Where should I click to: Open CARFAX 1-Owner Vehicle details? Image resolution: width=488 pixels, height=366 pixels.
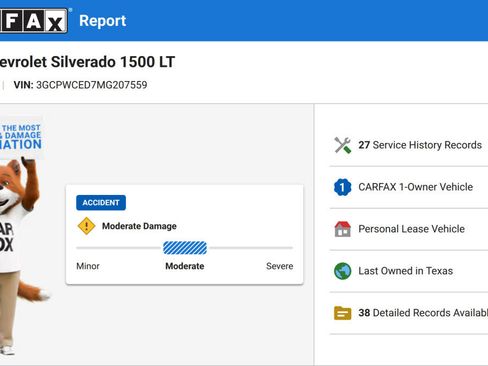click(x=409, y=187)
